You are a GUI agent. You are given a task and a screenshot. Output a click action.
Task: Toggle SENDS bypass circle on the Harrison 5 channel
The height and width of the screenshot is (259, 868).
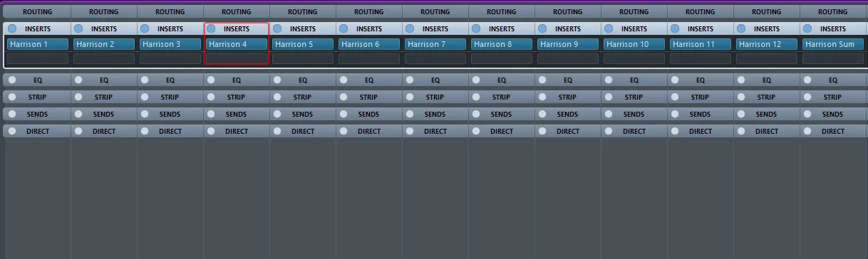coord(277,114)
